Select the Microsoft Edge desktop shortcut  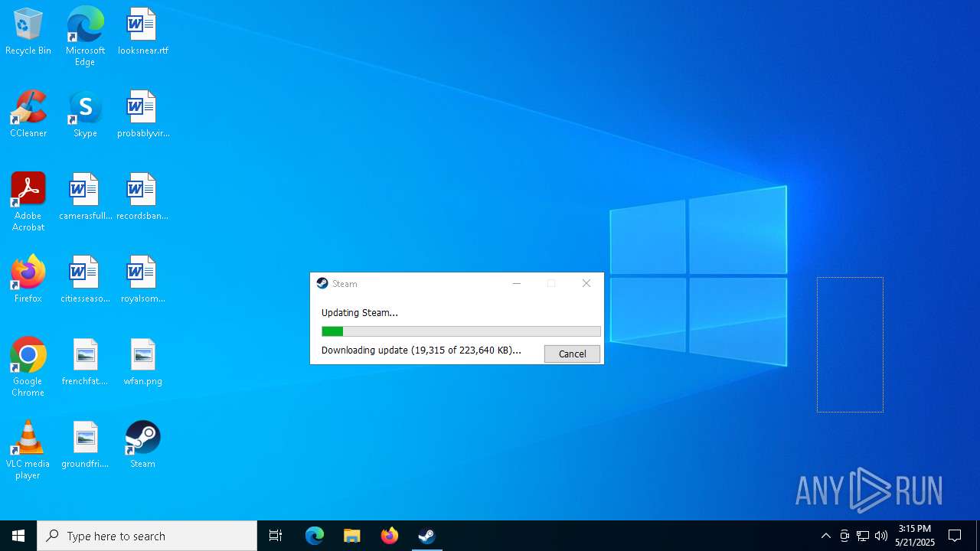tap(85, 37)
